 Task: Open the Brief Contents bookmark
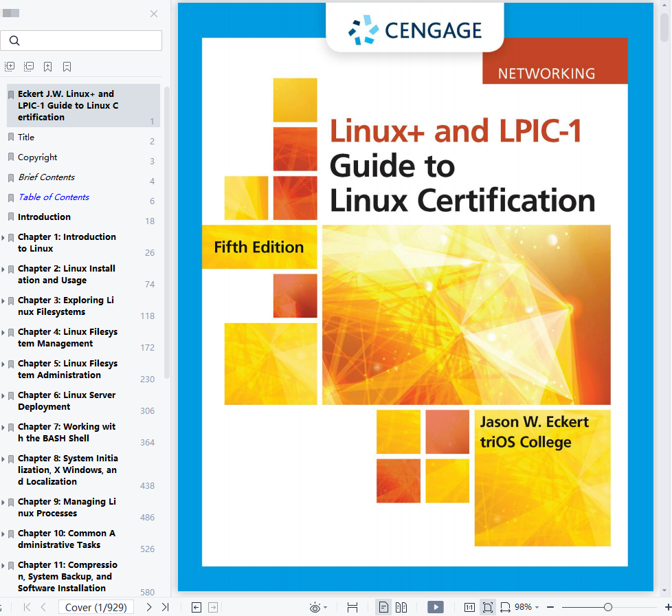[46, 177]
